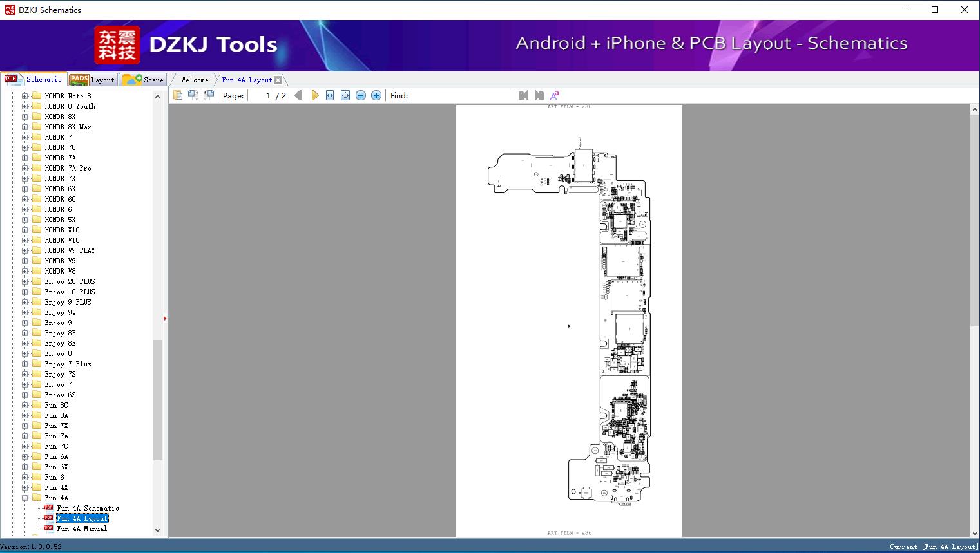Click the document scroll up arrow
980x553 pixels.
(975, 110)
